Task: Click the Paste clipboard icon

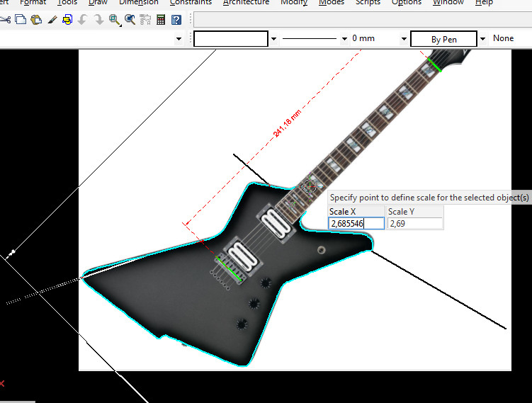Action: [35, 19]
